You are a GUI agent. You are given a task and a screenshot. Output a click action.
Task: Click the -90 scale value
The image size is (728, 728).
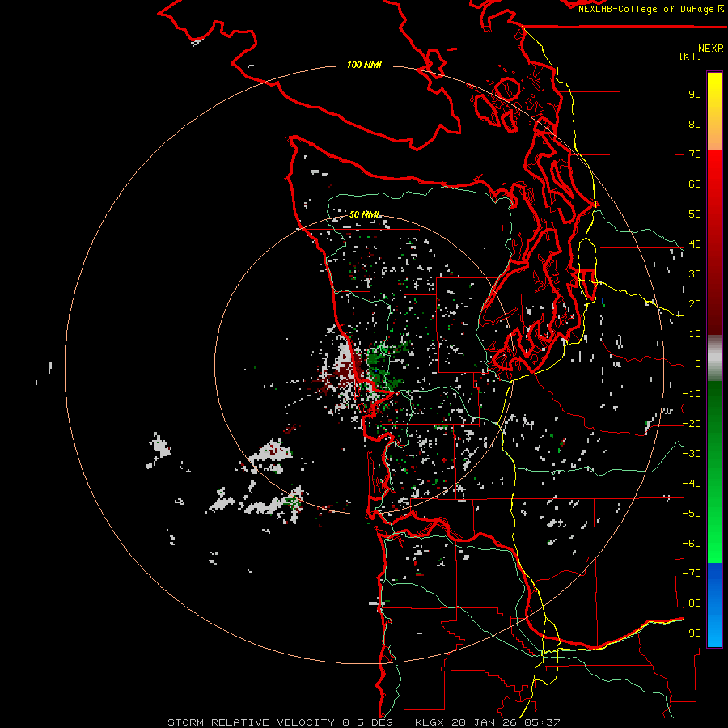point(692,633)
